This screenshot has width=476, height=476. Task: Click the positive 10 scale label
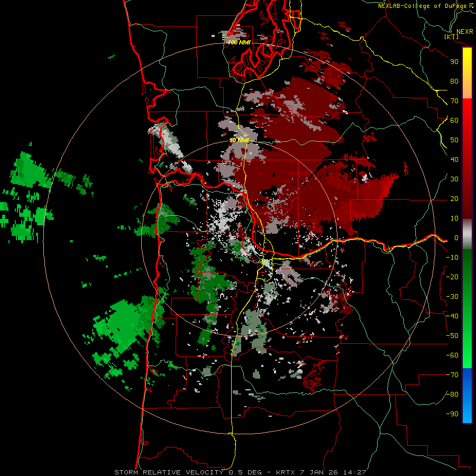click(x=454, y=218)
